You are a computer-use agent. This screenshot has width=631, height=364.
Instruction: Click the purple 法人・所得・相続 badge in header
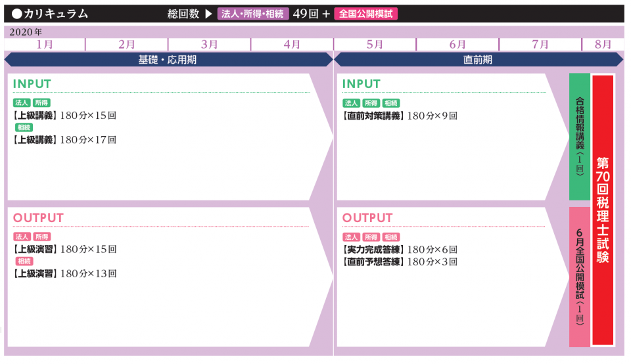[253, 14]
